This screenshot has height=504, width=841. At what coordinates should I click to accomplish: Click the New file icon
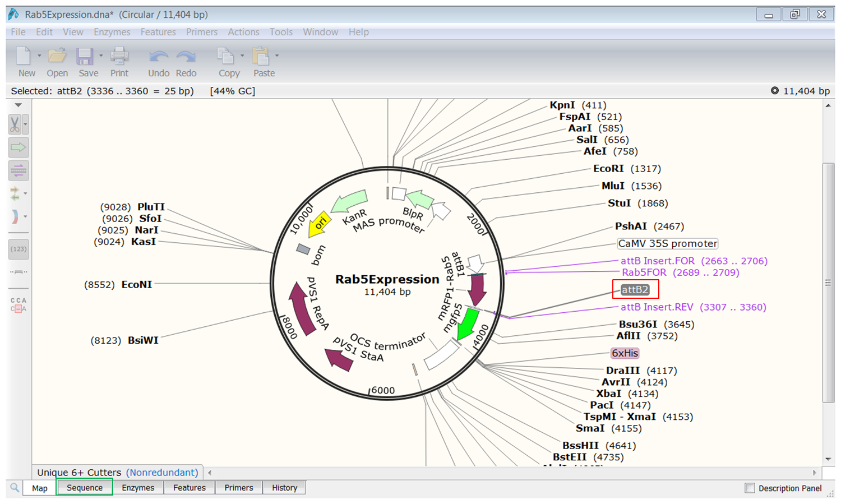24,56
